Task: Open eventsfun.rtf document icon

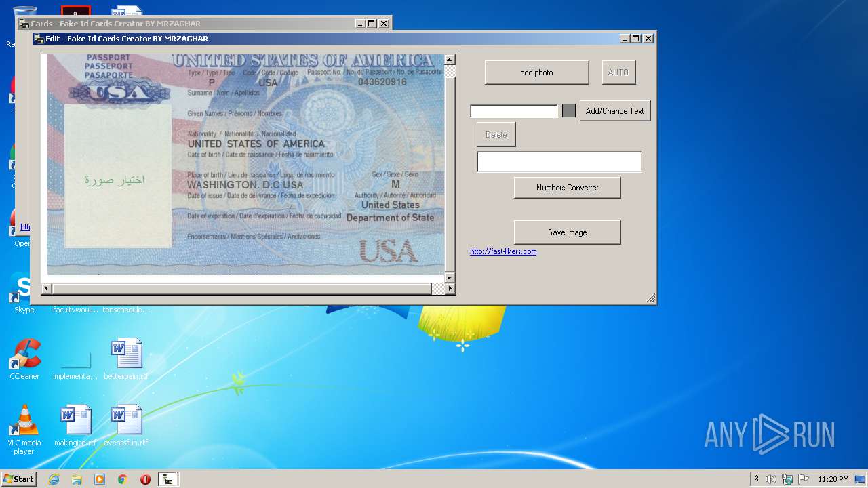Action: tap(126, 426)
